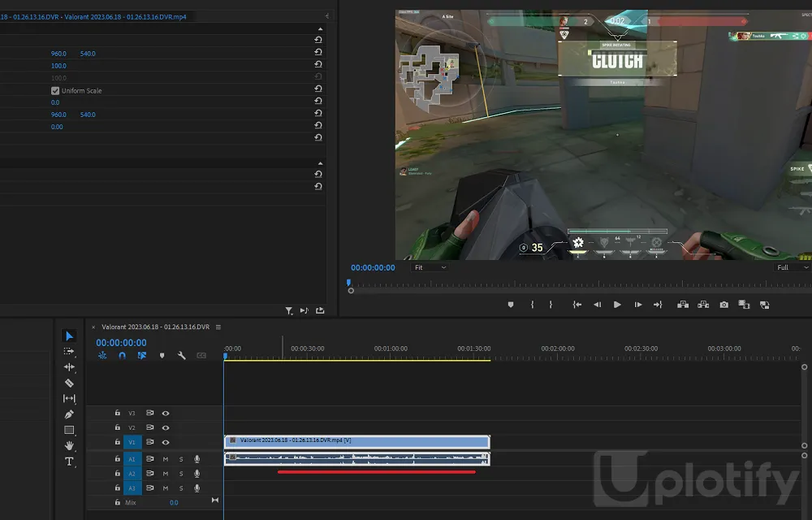Select the audio clip on track A1
812x520 pixels.
point(356,458)
